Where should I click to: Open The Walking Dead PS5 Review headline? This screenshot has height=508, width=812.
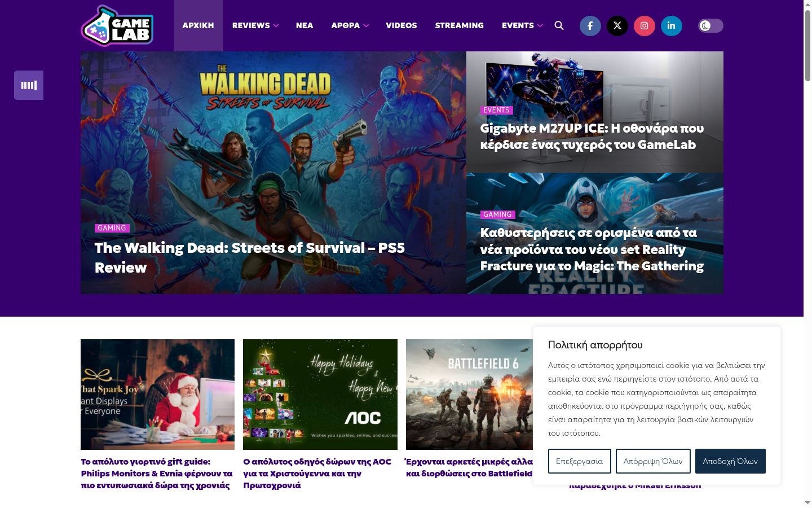click(250, 257)
